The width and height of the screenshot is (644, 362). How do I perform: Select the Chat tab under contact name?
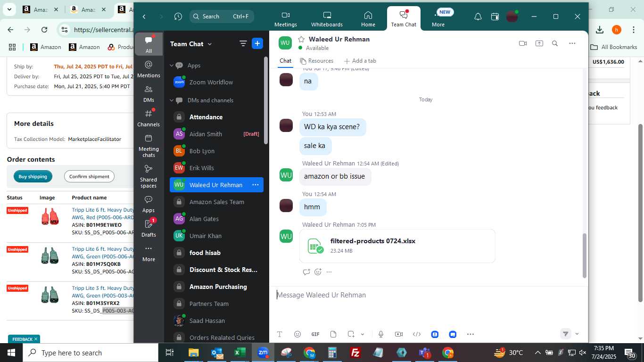click(285, 61)
